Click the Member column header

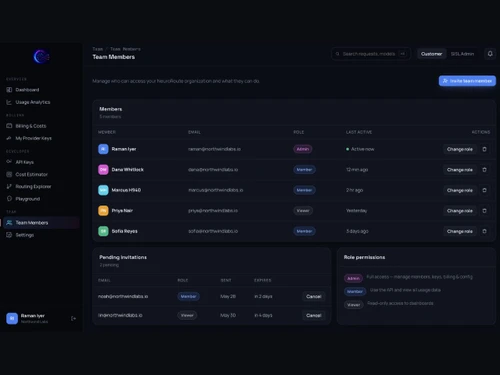coord(107,132)
